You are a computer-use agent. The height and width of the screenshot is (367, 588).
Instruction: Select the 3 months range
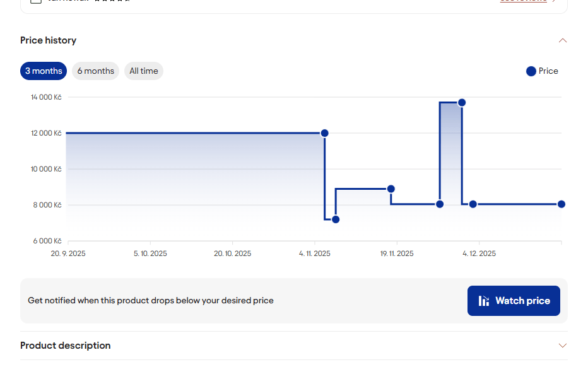coord(44,71)
